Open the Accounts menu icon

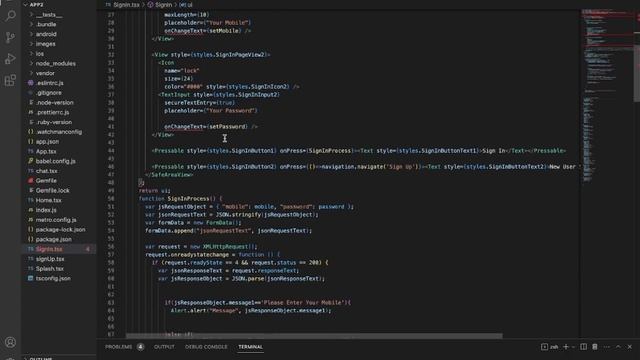[10, 342]
